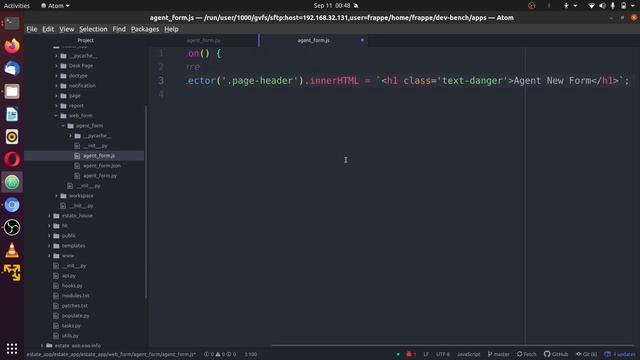Expand the workspace folder
The width and height of the screenshot is (640, 360).
(x=75, y=196)
